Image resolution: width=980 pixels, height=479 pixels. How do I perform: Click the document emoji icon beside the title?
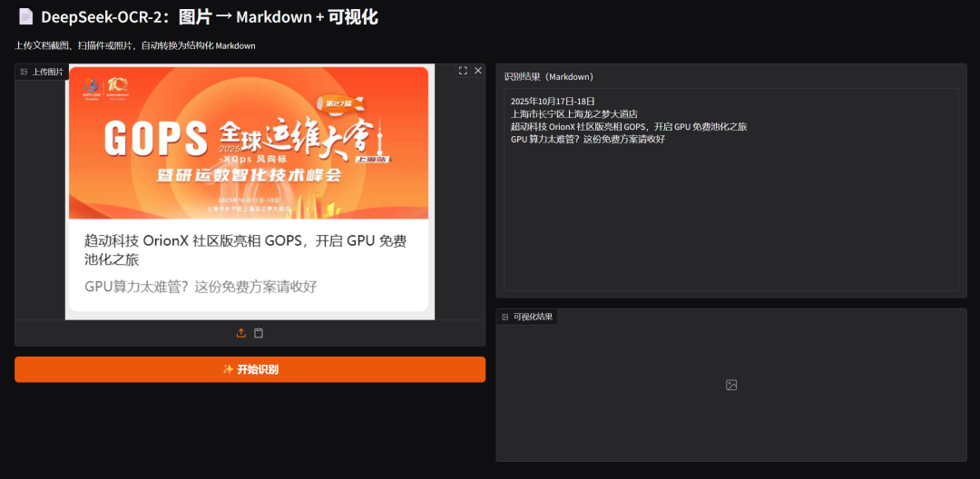coord(25,17)
